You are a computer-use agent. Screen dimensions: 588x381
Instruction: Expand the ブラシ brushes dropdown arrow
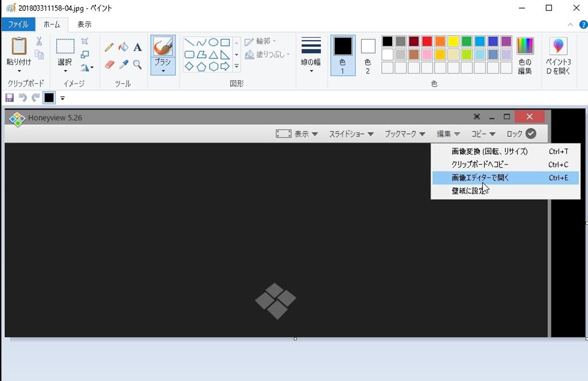point(163,71)
